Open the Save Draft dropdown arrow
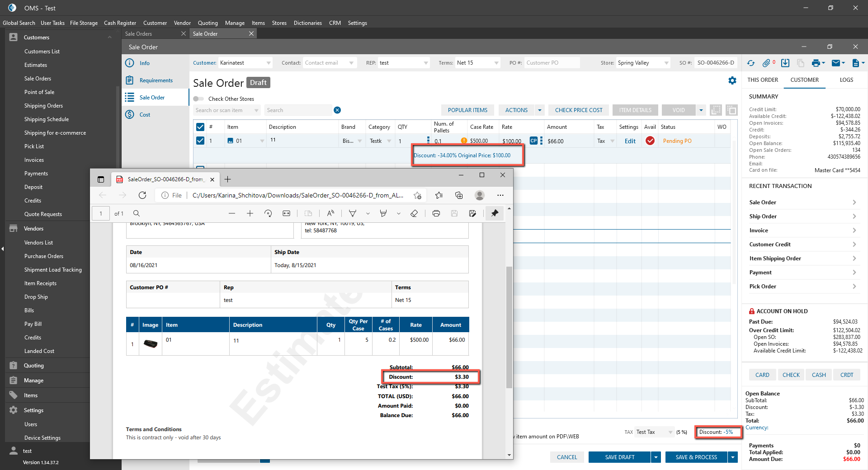 point(656,457)
